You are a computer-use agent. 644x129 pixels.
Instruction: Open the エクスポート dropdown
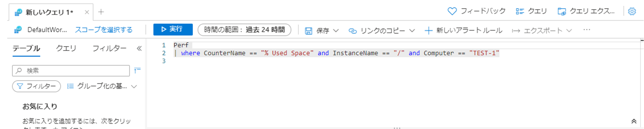(569, 31)
